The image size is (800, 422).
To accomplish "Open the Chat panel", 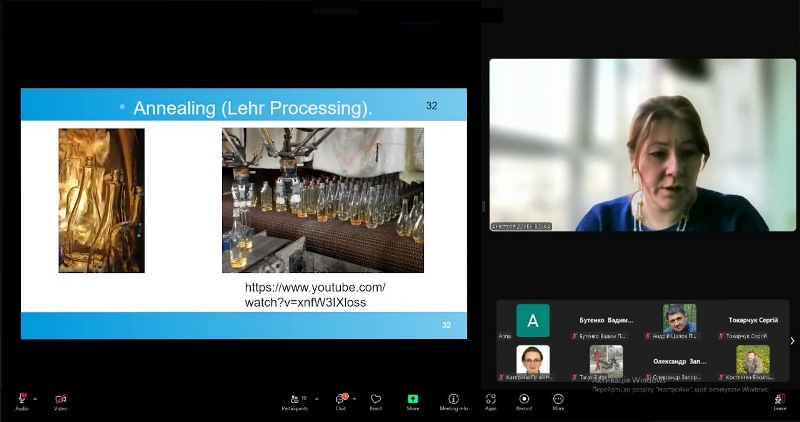I will (341, 402).
